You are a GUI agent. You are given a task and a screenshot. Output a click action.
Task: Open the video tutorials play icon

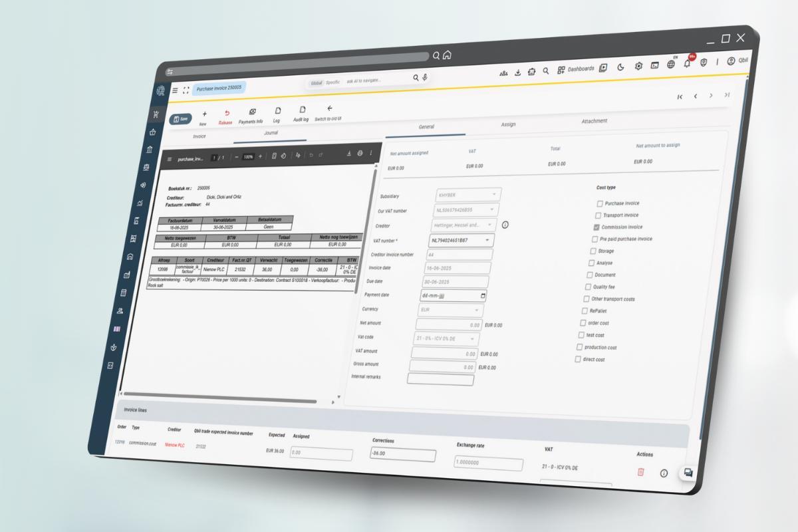(603, 68)
